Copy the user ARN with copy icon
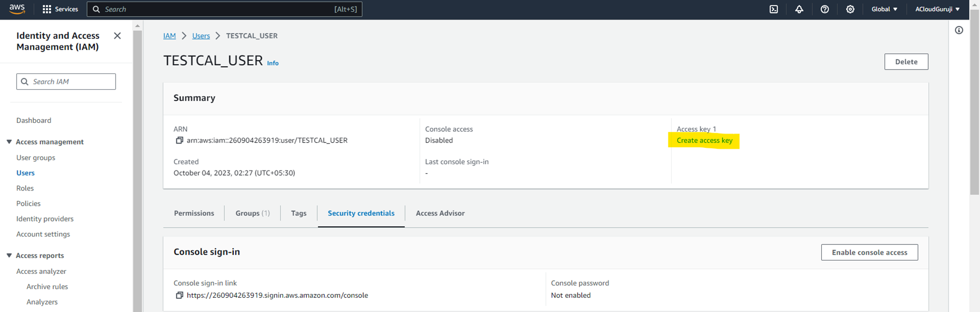 pos(179,141)
